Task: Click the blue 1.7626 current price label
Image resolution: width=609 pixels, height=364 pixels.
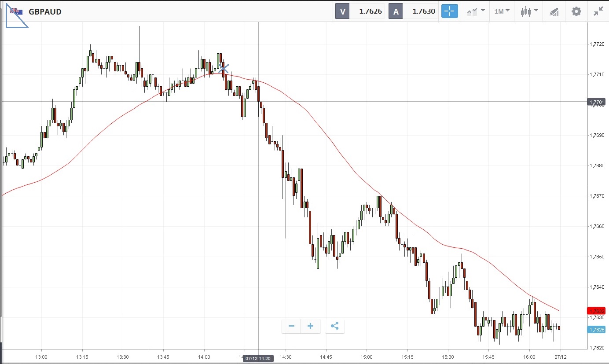Action: [596, 330]
